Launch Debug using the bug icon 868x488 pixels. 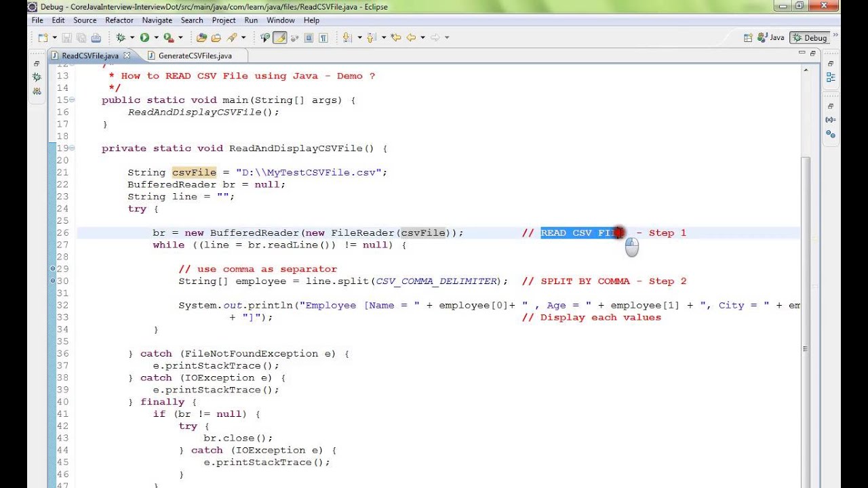tap(121, 38)
